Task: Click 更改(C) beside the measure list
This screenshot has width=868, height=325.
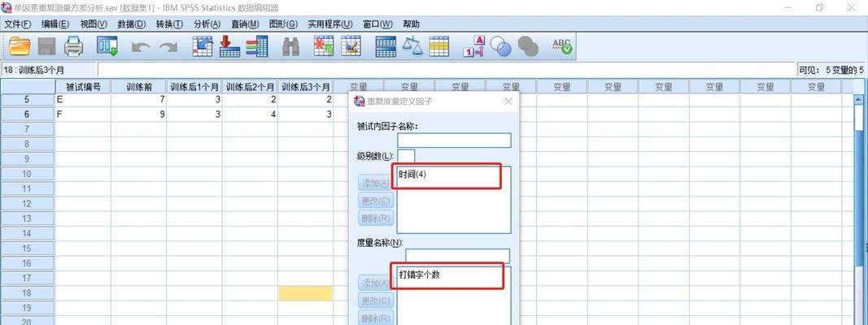Action: point(376,301)
